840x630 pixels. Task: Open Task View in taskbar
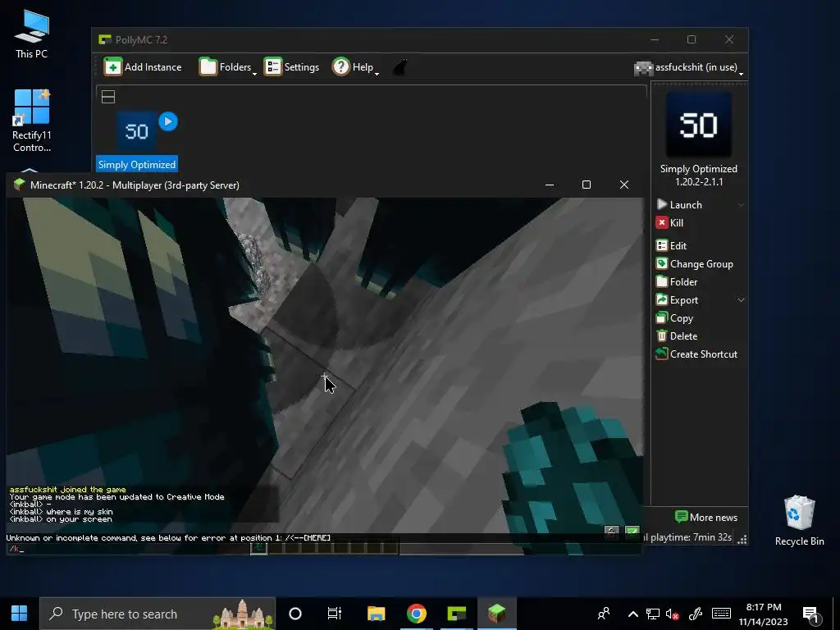(335, 614)
